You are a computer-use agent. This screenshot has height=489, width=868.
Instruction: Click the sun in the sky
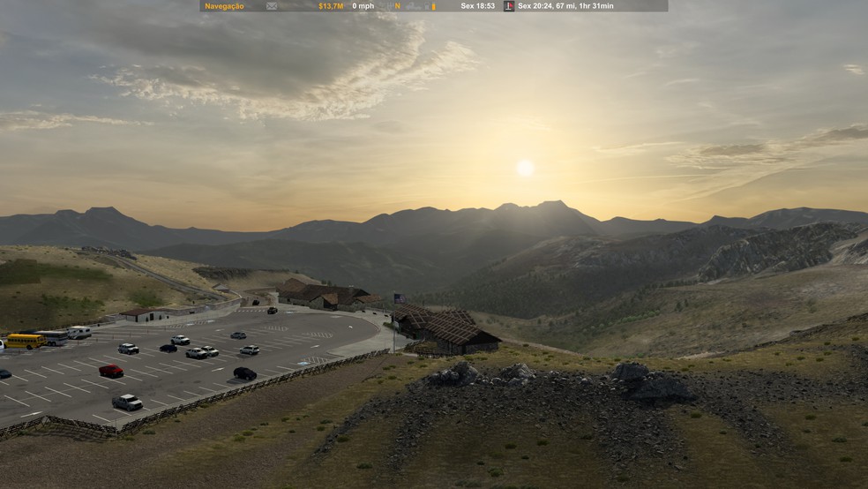click(x=525, y=168)
